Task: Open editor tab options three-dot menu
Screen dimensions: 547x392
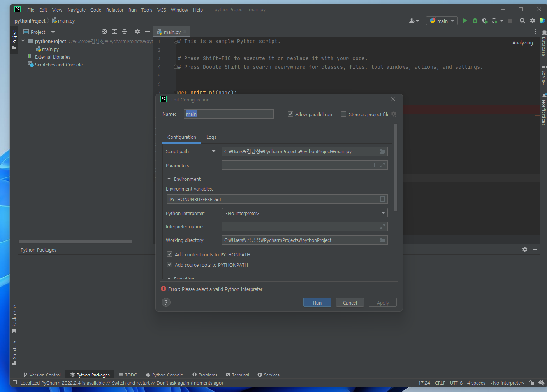Action: 535,31
